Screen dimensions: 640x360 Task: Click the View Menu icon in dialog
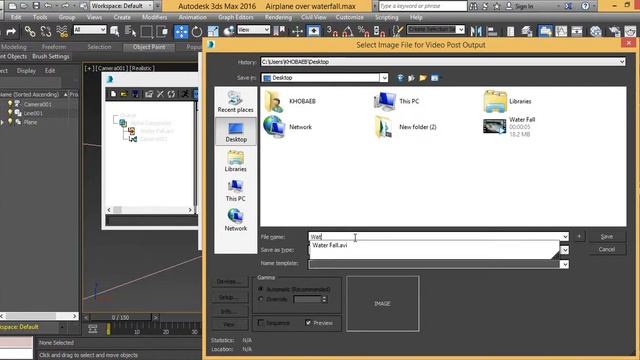pyautogui.click(x=435, y=78)
